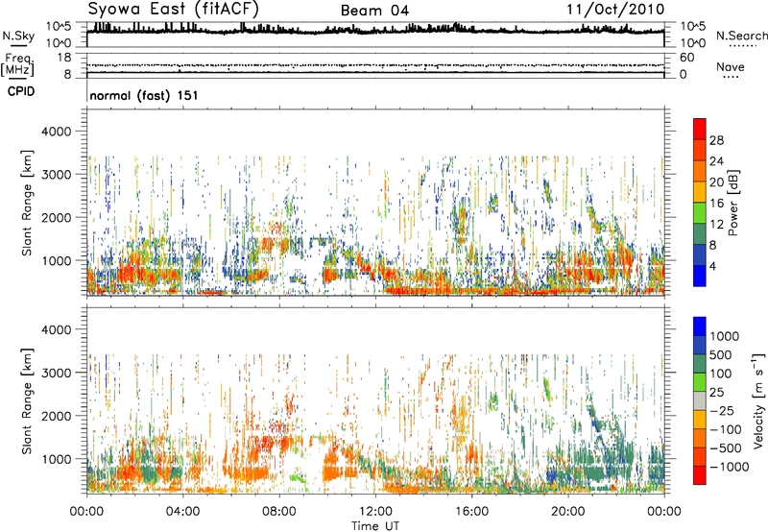Click the Velocity panel 'Slant Range [km]' label

click(x=27, y=401)
